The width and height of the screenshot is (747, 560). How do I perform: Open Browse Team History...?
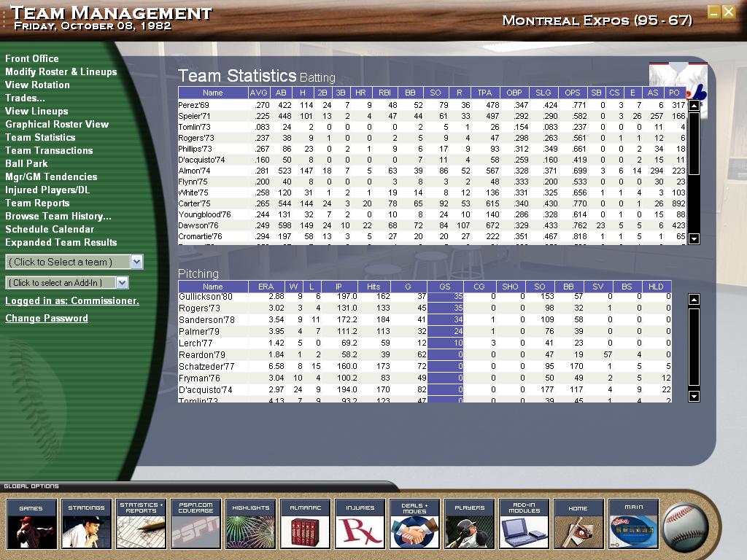[58, 216]
